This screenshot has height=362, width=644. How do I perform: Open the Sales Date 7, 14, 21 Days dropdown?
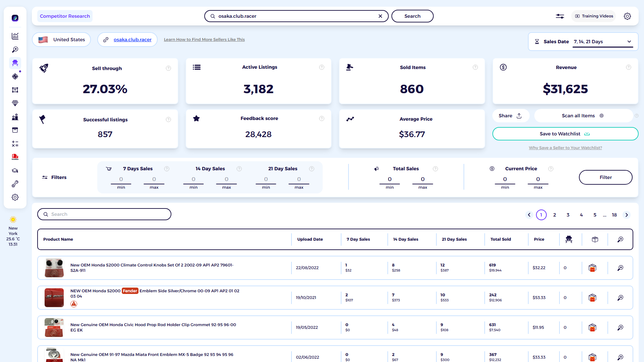[602, 42]
